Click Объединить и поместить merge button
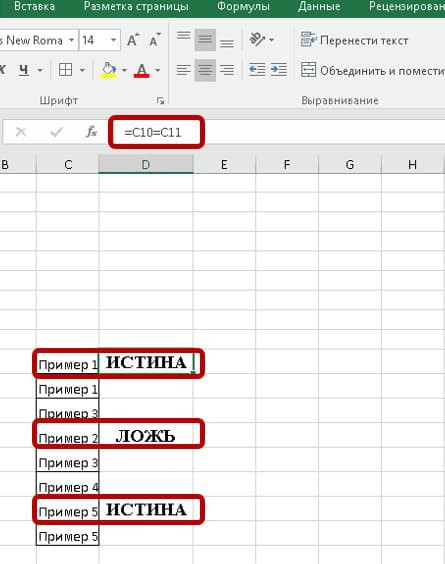The height and width of the screenshot is (564, 445). [373, 70]
